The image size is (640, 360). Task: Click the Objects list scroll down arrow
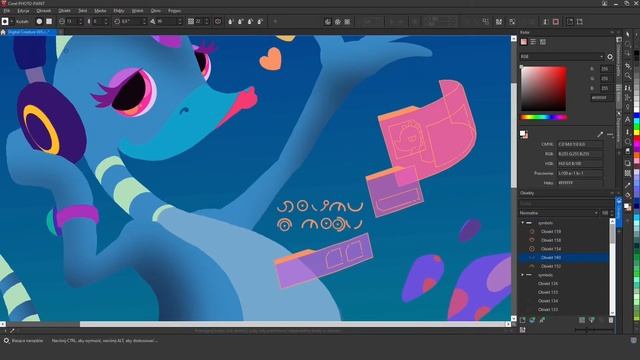[612, 313]
